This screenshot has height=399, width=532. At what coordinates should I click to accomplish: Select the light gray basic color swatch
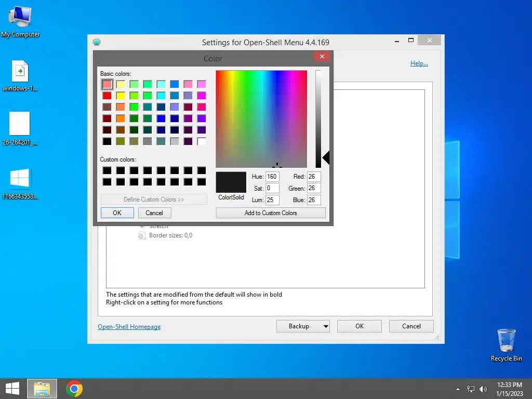coord(175,141)
